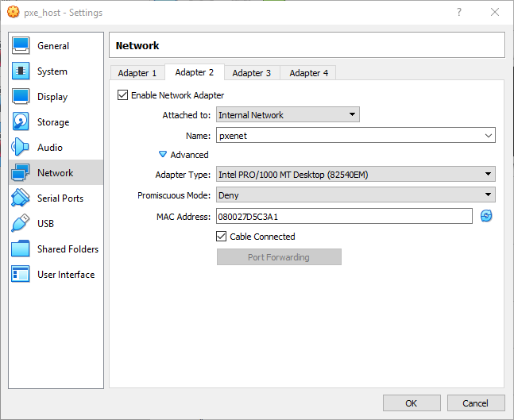
Task: Click the Promiscuous Mode label
Action: pos(174,195)
